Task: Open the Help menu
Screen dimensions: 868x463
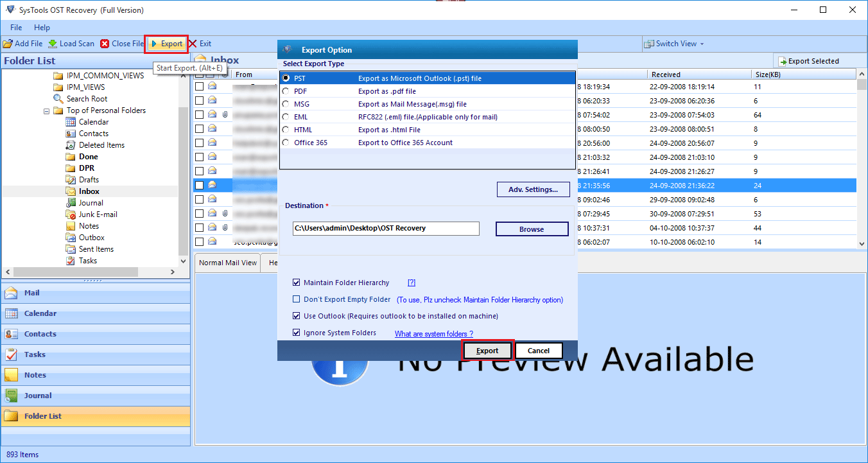Action: point(42,28)
